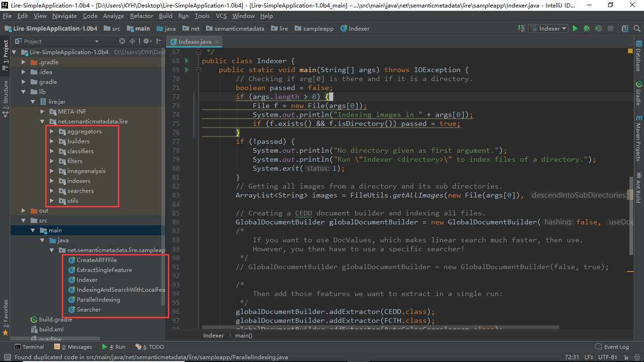Click Scroll from Source target icon

[122, 41]
